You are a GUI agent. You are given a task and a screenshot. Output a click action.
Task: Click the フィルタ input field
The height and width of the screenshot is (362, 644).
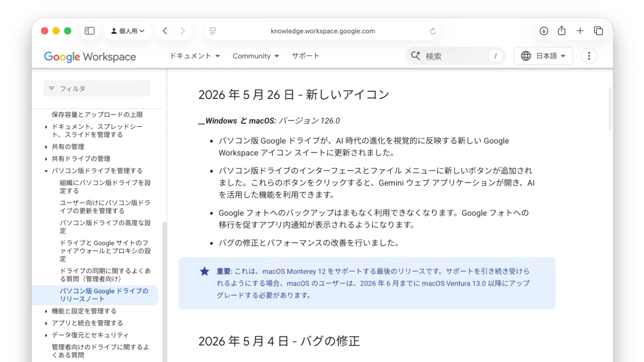pos(97,88)
